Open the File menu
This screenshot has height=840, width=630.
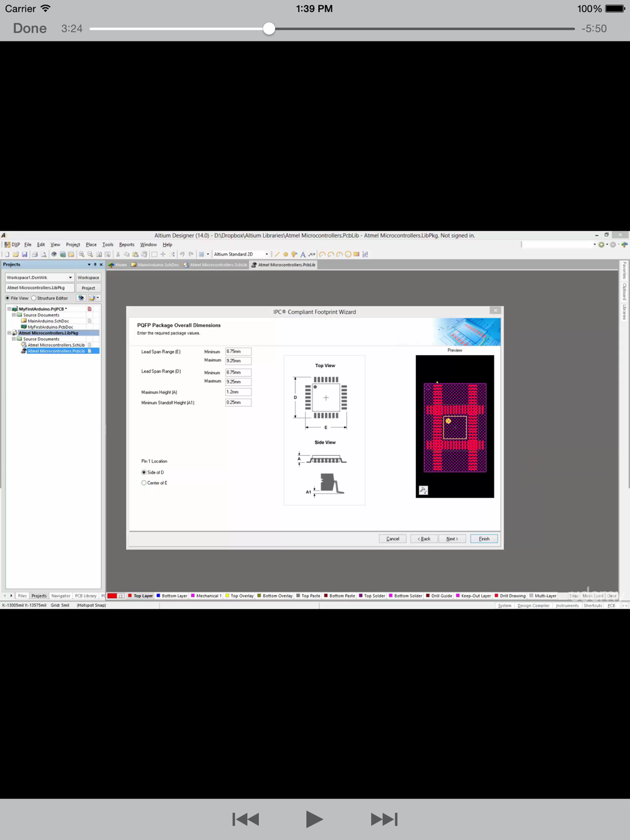(x=28, y=244)
